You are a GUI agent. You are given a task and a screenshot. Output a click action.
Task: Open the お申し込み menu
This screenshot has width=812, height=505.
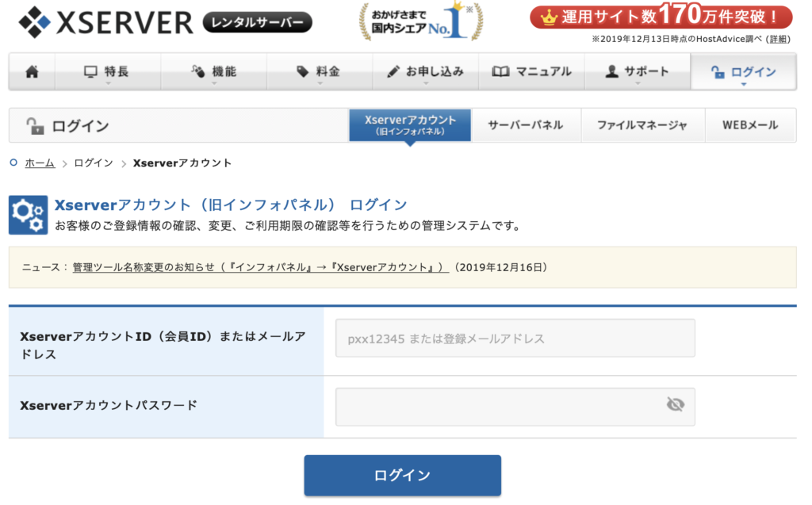(426, 71)
